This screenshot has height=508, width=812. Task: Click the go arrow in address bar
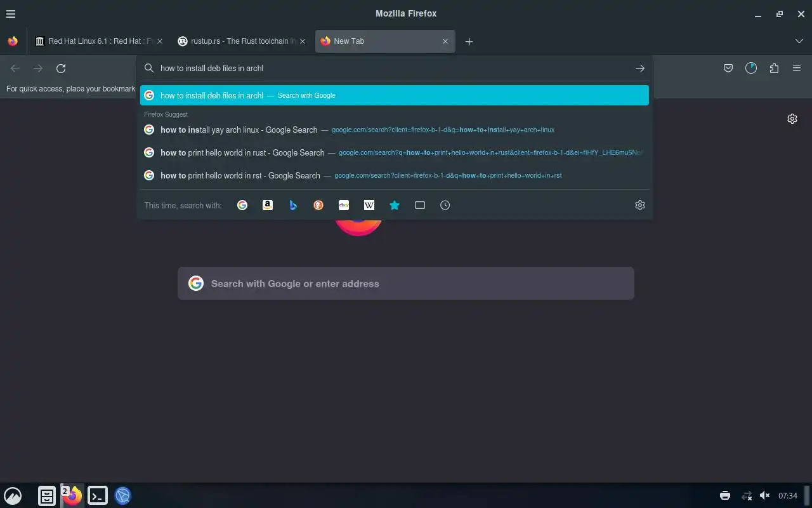click(x=639, y=68)
